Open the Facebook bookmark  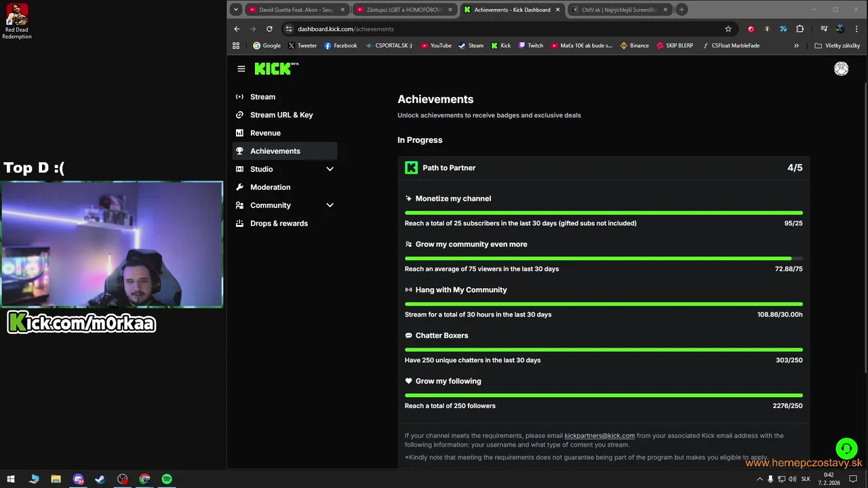coord(340,46)
